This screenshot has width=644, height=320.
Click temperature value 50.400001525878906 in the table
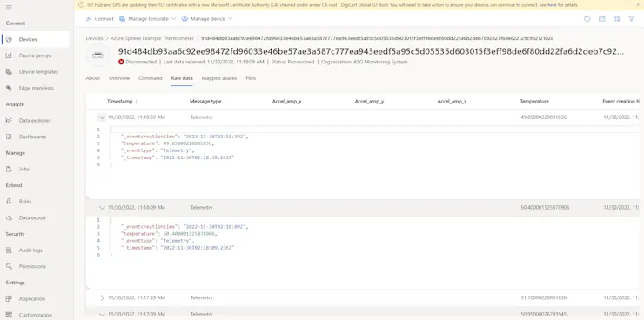click(x=545, y=208)
